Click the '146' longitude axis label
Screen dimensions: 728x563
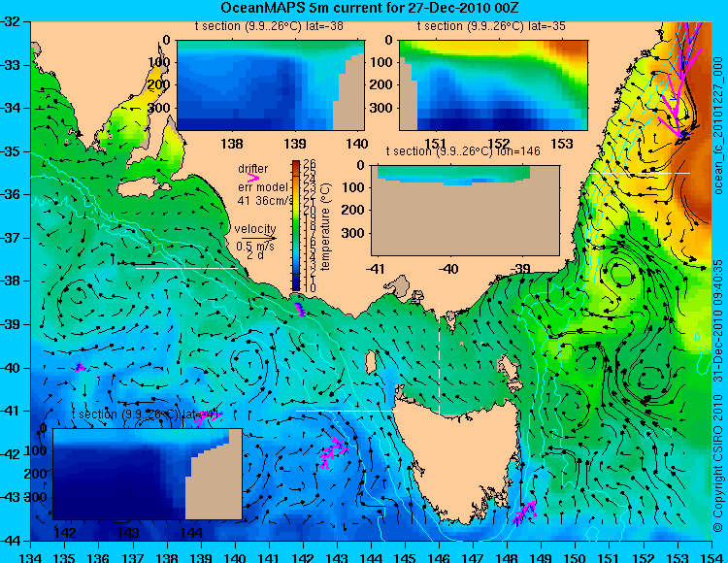(x=439, y=557)
